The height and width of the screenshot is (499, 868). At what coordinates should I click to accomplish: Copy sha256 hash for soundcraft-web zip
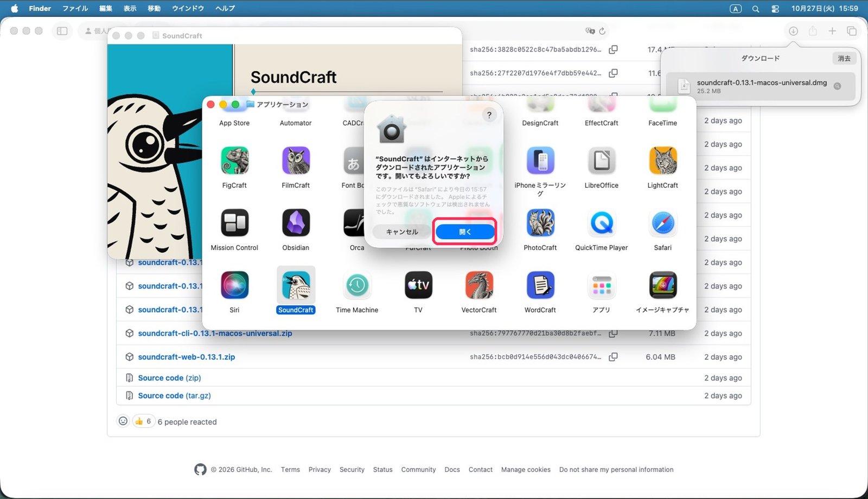click(613, 357)
